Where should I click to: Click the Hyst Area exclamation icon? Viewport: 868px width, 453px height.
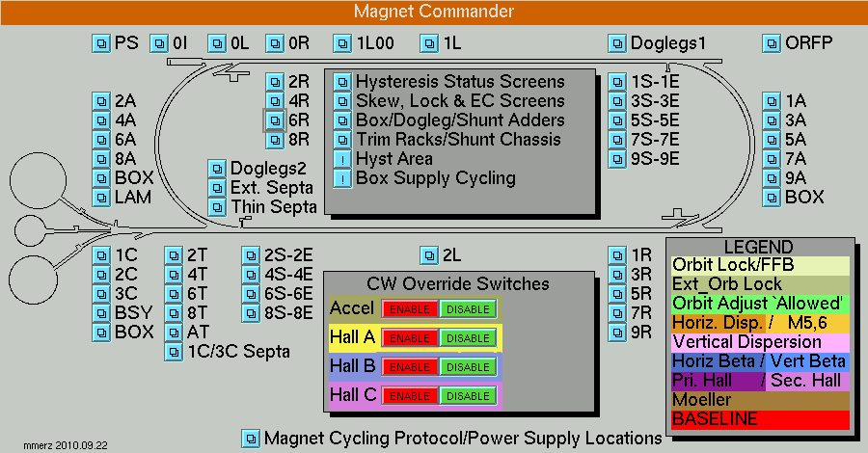(x=342, y=159)
